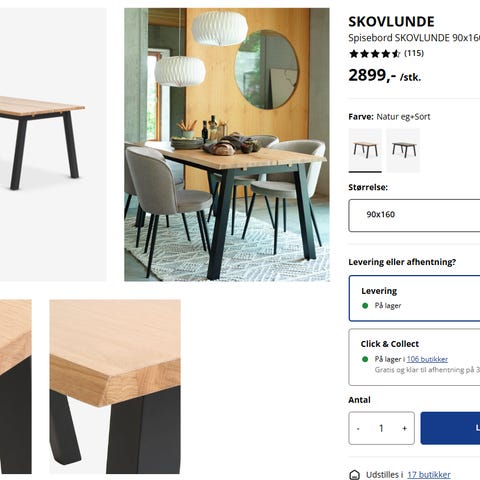Screen dimensions: 480x480
Task: Select the Click & Collect option
Action: coord(414,357)
